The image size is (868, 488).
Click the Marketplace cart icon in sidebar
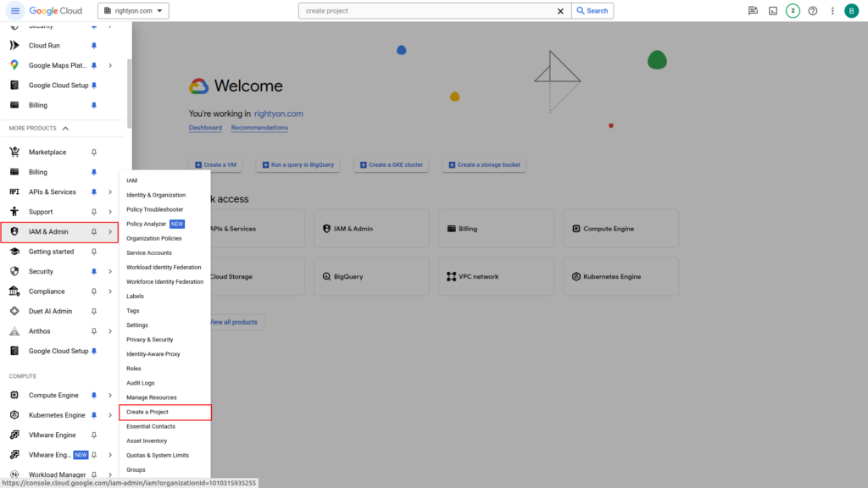14,152
